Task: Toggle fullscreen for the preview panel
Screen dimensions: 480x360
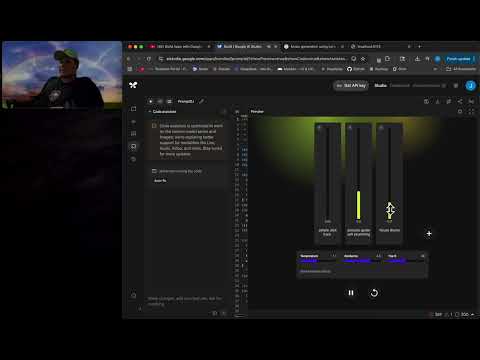Action: point(471,112)
